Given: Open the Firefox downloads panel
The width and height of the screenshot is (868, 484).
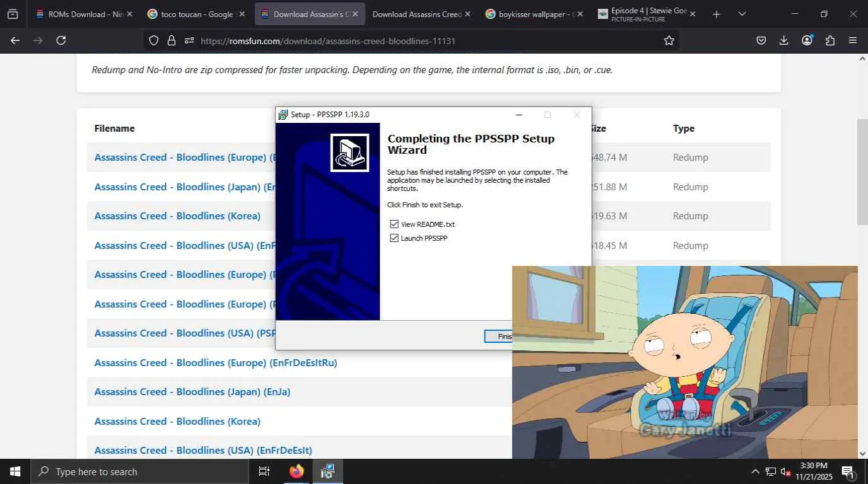Looking at the screenshot, I should tap(784, 40).
